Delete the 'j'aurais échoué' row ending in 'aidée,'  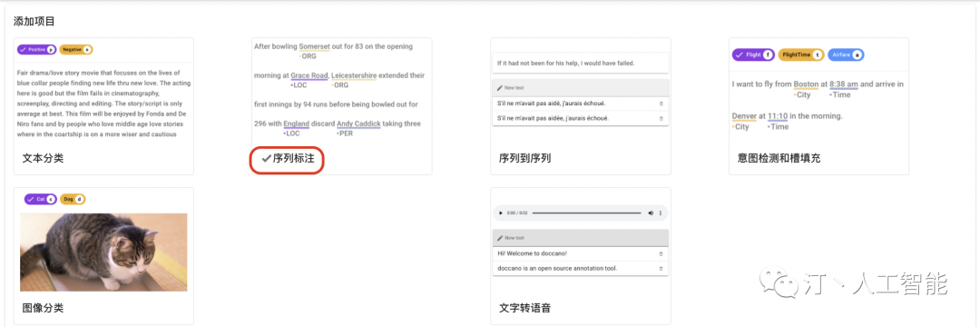pyautogui.click(x=661, y=118)
